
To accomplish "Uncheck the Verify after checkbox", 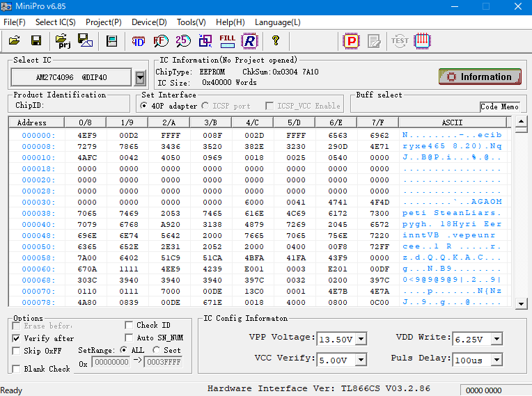I will pyautogui.click(x=16, y=338).
